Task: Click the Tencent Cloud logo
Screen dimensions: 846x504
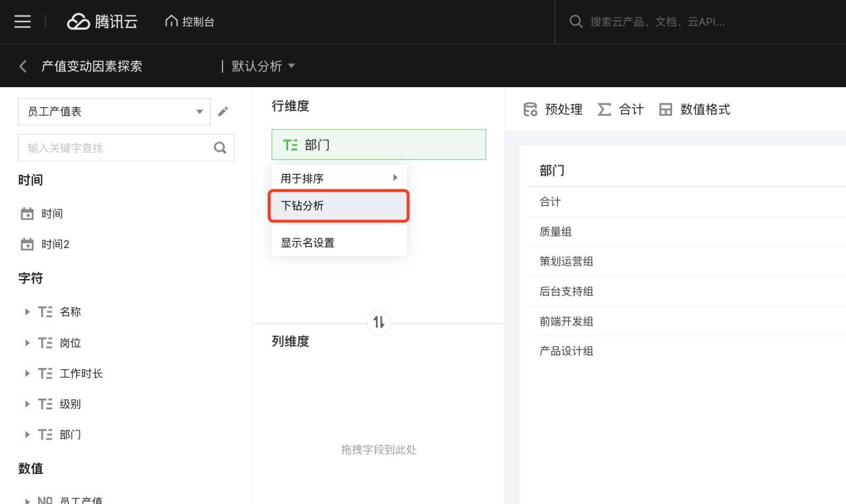Action: coord(102,22)
